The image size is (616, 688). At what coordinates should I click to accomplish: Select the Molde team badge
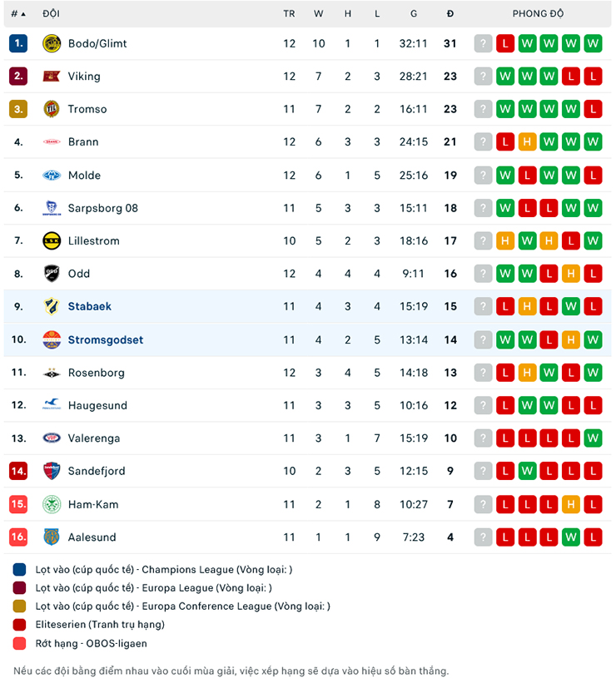51,175
